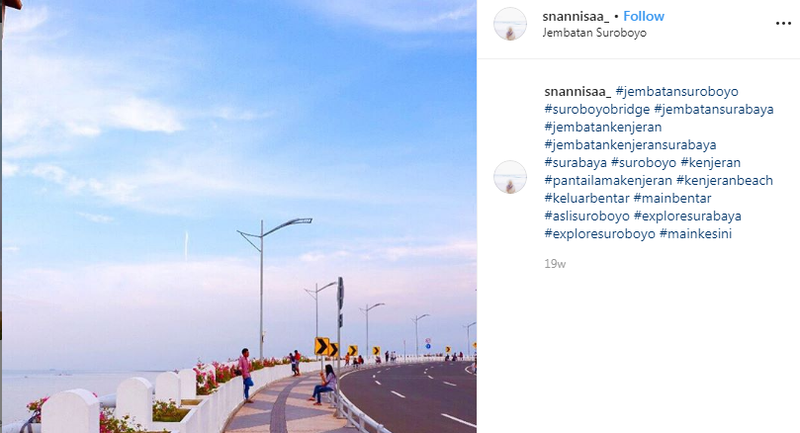Image resolution: width=800 pixels, height=433 pixels.
Task: Open the Jembatan Suroboyo location link
Action: (594, 33)
